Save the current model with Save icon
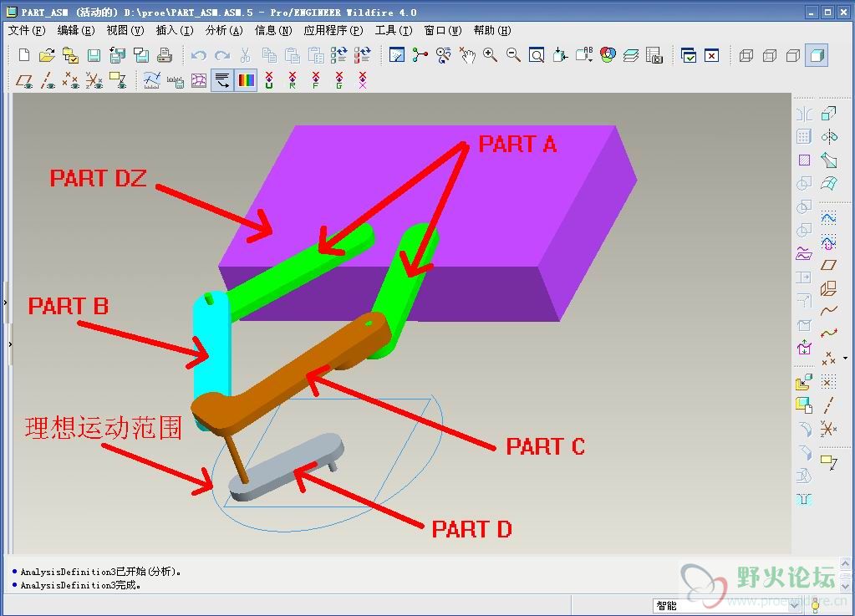The image size is (855, 616). click(x=94, y=55)
